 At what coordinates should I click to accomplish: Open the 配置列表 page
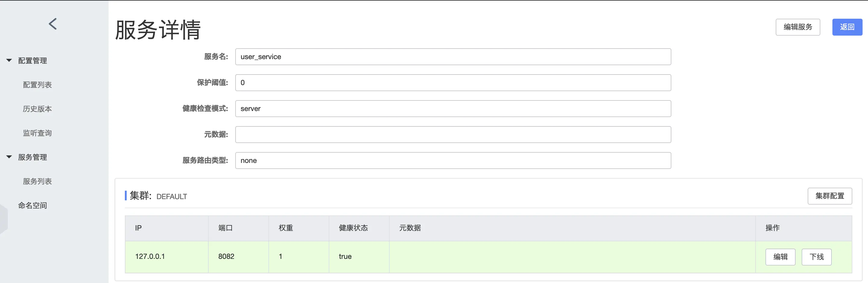[37, 84]
